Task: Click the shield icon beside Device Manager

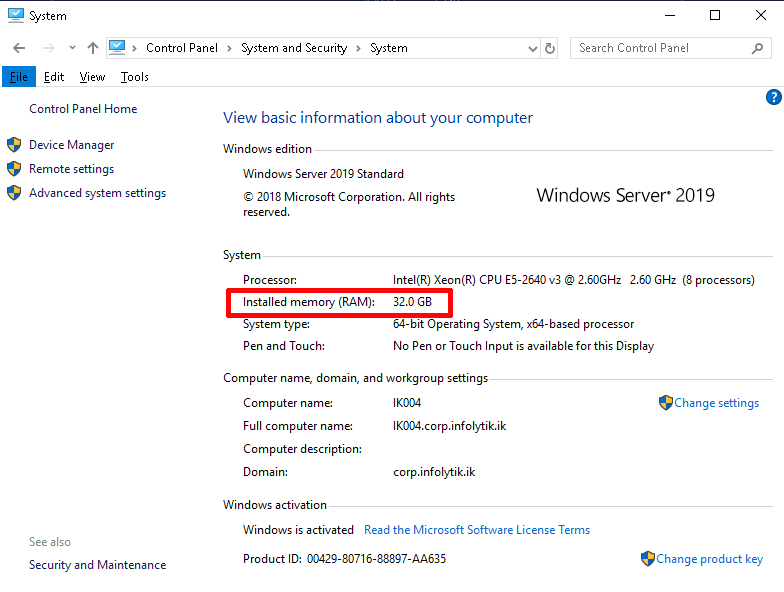Action: (x=14, y=145)
